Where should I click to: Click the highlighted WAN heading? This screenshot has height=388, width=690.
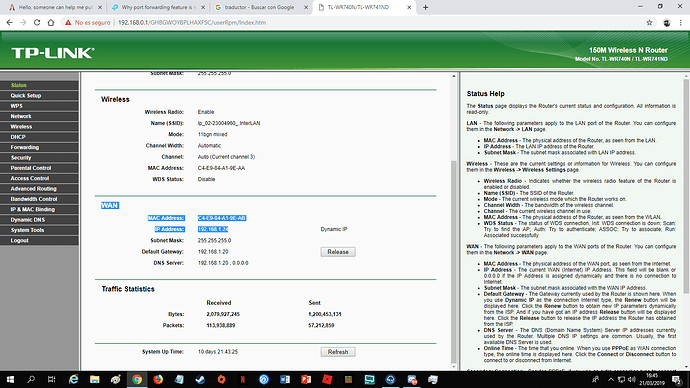click(x=110, y=205)
